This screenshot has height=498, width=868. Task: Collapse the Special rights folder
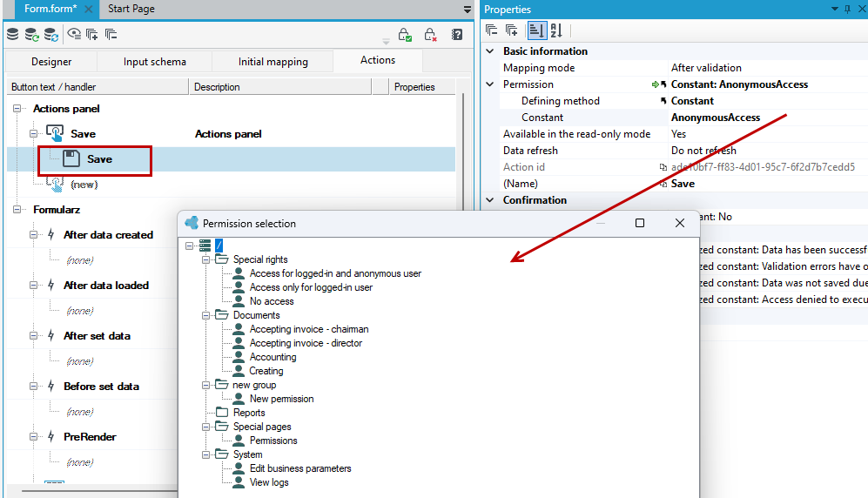pyautogui.click(x=206, y=259)
